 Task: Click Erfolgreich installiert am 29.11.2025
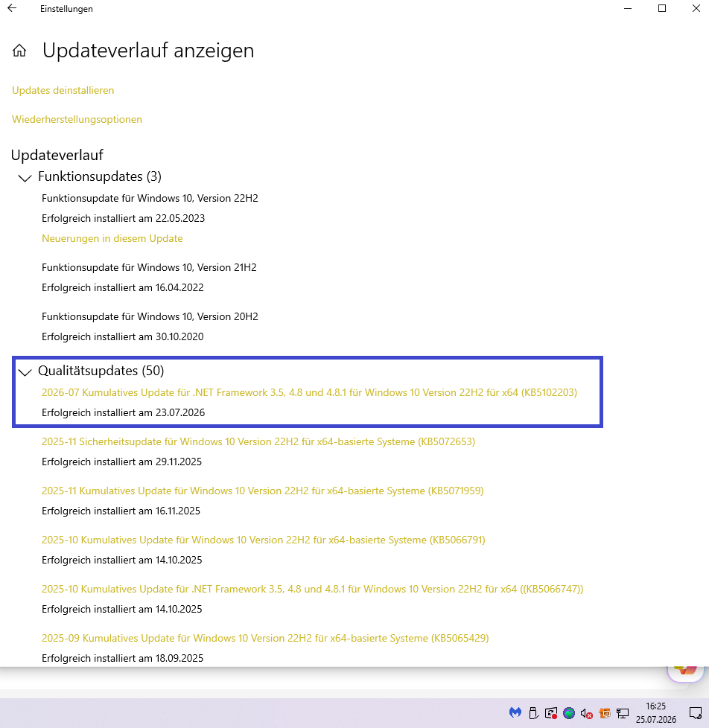[121, 462]
